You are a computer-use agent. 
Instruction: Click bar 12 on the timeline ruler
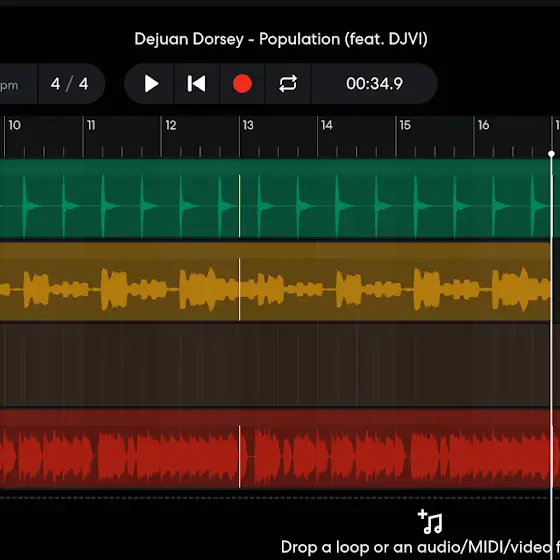[171, 125]
